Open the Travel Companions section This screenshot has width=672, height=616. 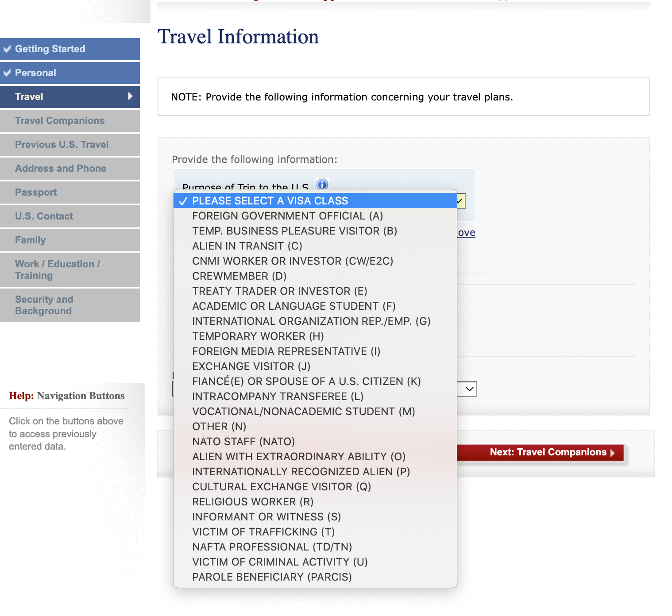pos(60,121)
